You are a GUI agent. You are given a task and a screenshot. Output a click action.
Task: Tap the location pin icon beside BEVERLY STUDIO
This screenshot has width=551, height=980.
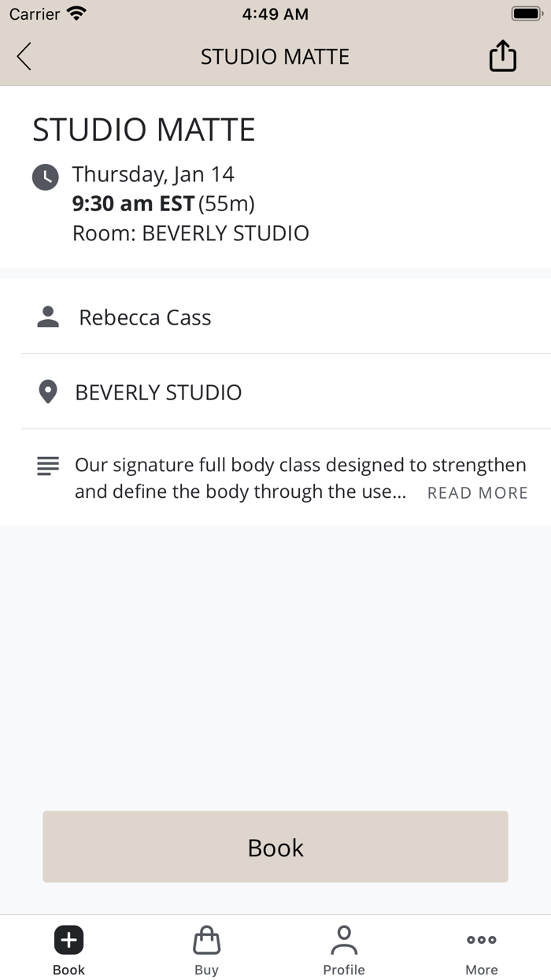point(47,392)
